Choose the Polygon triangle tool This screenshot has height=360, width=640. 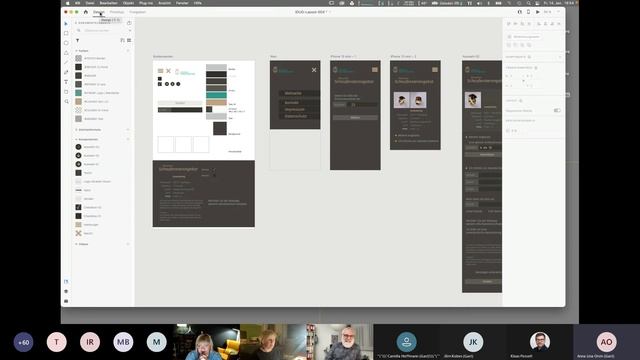(x=66, y=53)
